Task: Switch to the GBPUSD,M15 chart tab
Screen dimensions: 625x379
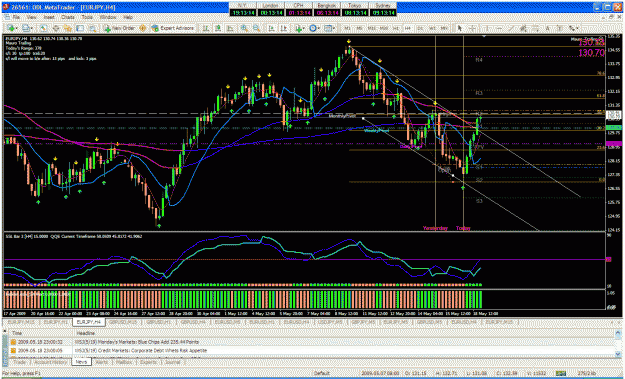Action: click(x=123, y=322)
